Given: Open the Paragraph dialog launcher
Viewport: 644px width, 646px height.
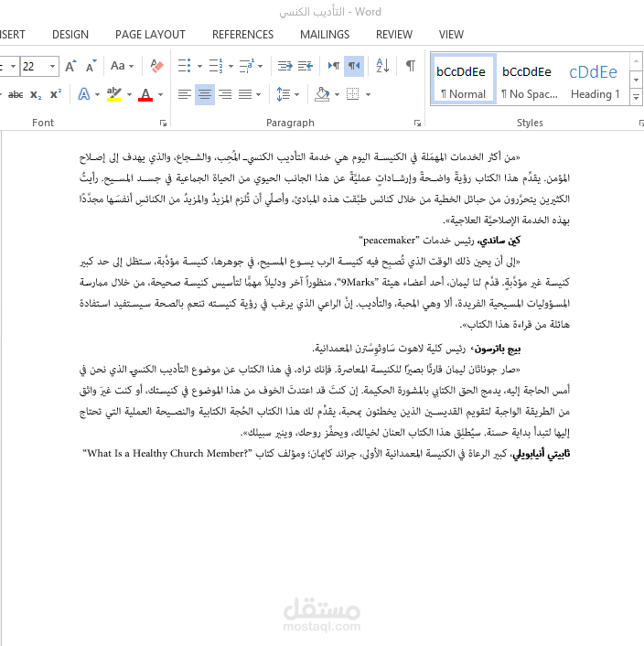Looking at the screenshot, I should pos(417,123).
